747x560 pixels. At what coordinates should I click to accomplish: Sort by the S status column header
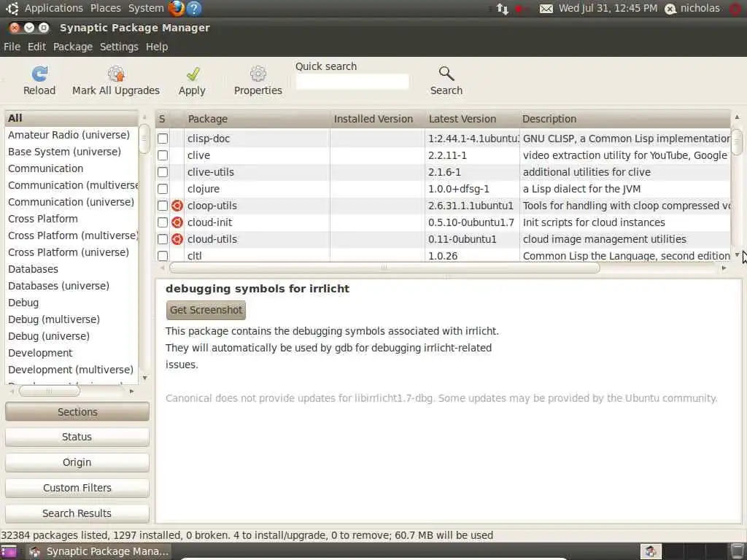(x=162, y=119)
